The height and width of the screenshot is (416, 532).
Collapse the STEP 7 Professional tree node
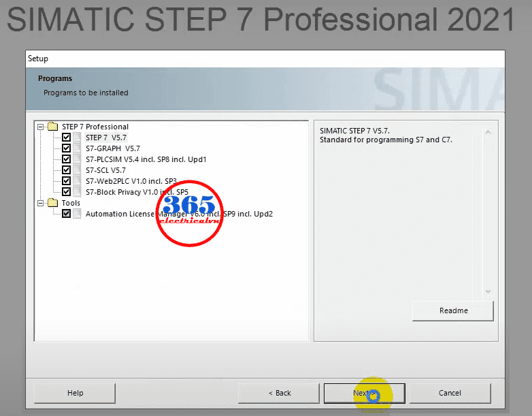point(40,127)
